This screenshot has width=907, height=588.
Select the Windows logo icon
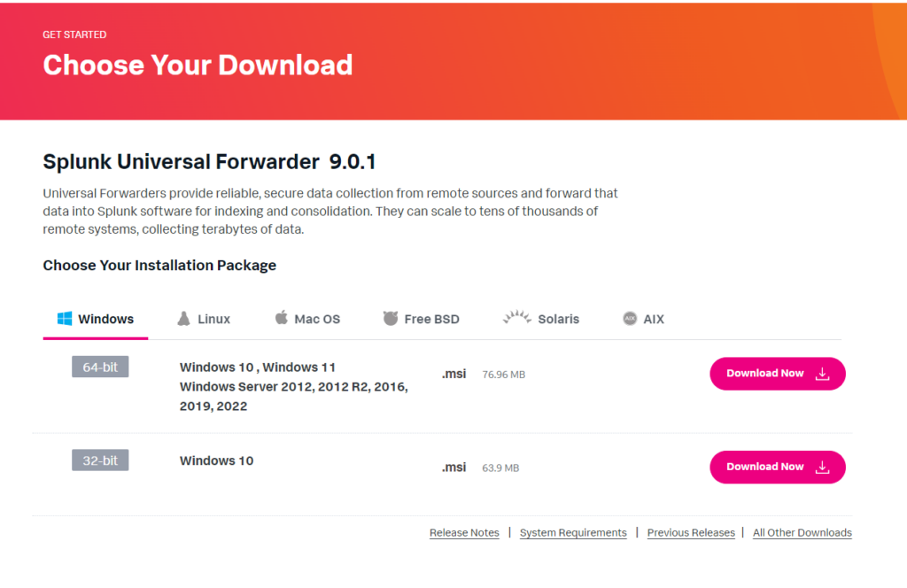click(x=63, y=318)
